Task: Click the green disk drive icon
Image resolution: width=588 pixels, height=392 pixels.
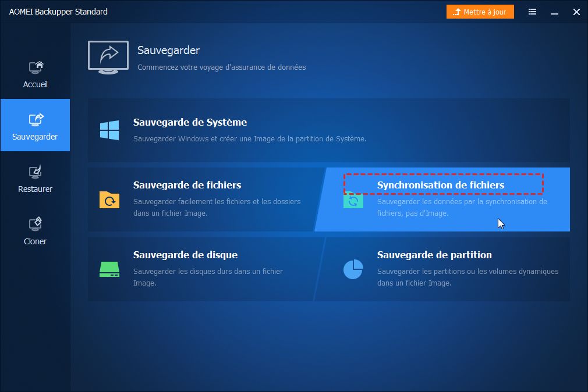Action: [109, 269]
